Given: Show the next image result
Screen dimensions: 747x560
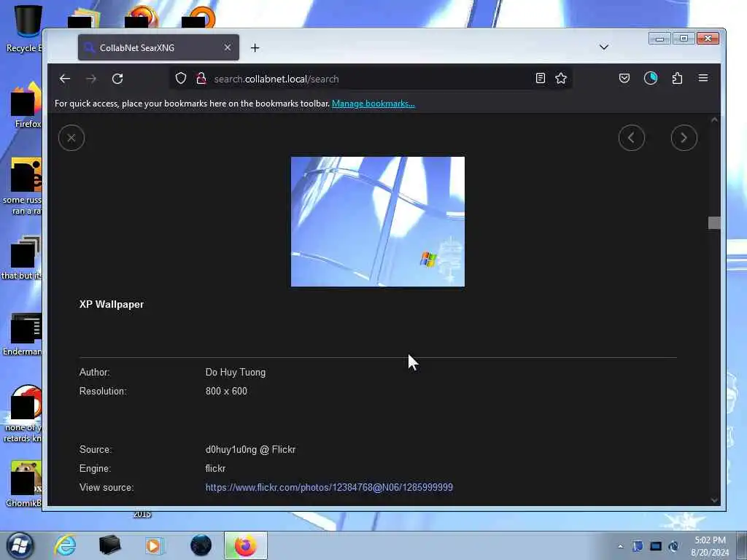Looking at the screenshot, I should point(684,138).
